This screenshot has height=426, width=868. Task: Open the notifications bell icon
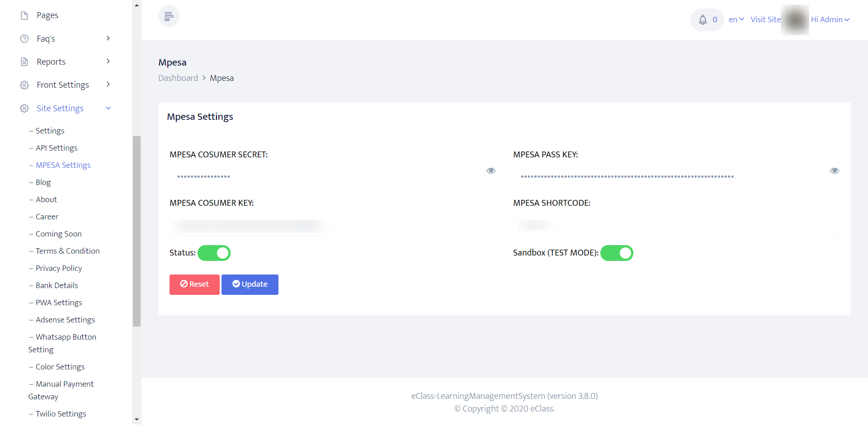coord(703,20)
